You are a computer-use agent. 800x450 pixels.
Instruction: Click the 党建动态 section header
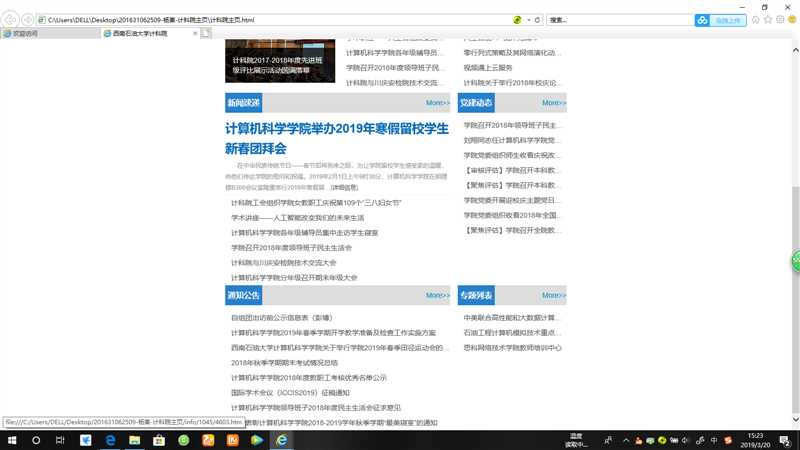(476, 103)
